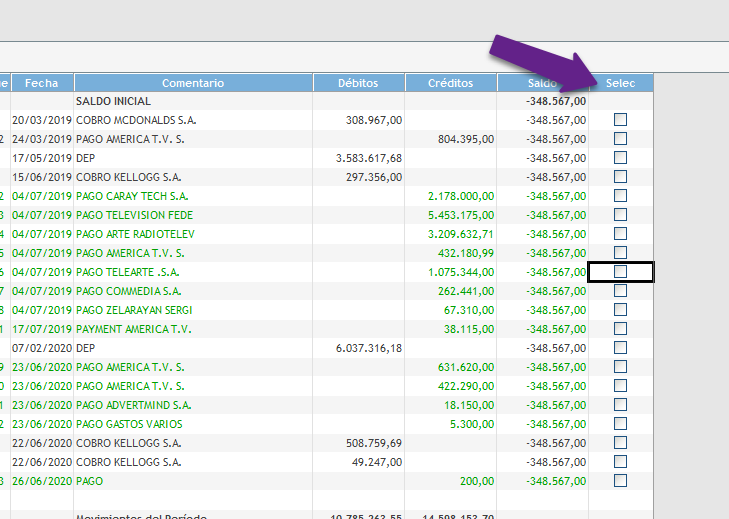The width and height of the screenshot is (729, 519).
Task: Sort by the Débitos column header
Action: pos(358,83)
